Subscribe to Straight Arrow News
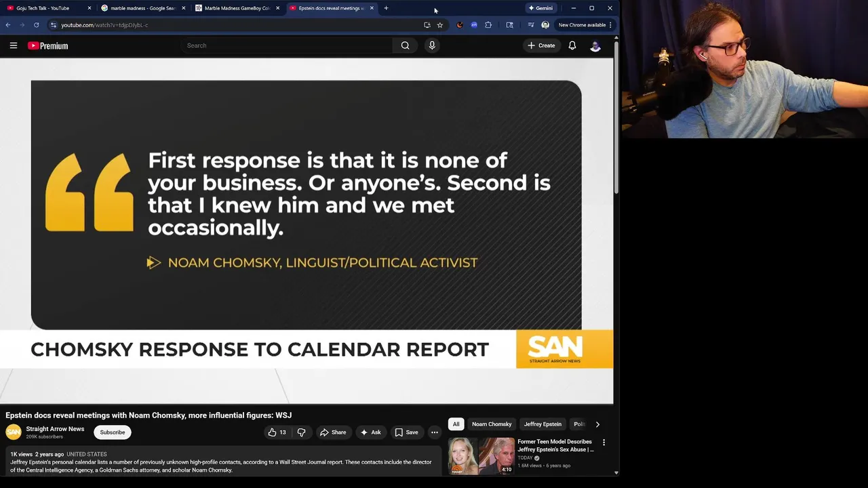The height and width of the screenshot is (488, 868). (x=113, y=432)
